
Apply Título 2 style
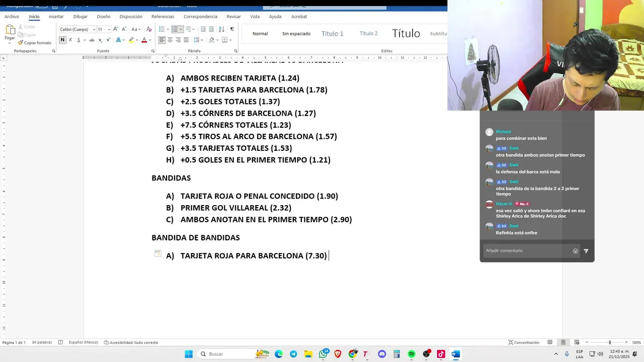tap(368, 34)
